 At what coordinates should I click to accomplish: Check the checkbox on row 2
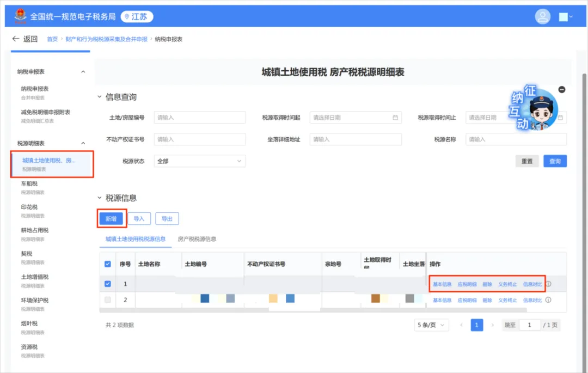[108, 299]
